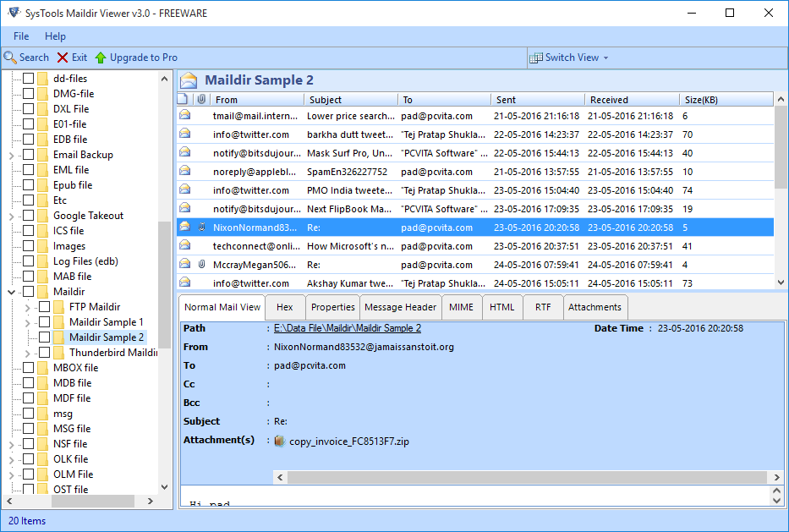The width and height of the screenshot is (789, 532).
Task: Open the Message Header tab
Action: pos(401,307)
